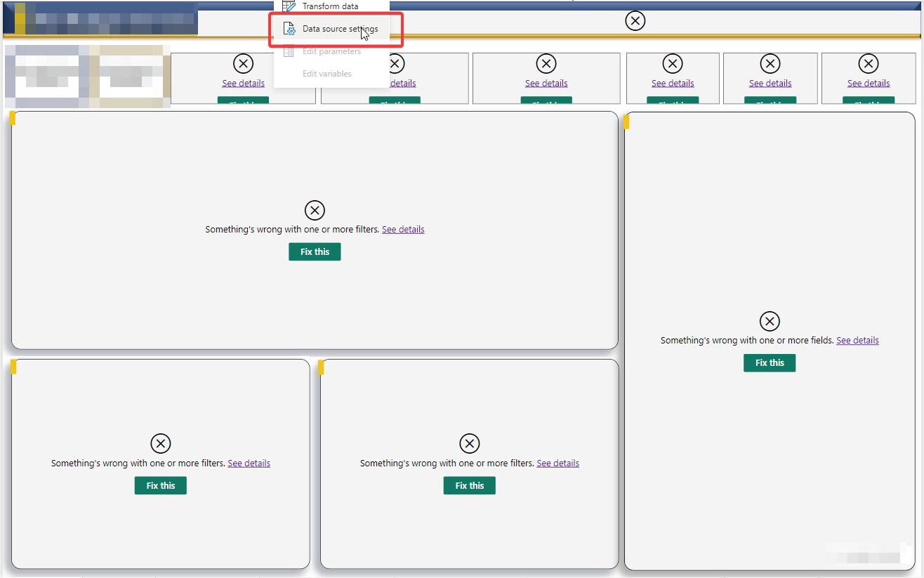Open See details in the fourth top card
Image resolution: width=924 pixels, height=578 pixels.
coord(673,83)
